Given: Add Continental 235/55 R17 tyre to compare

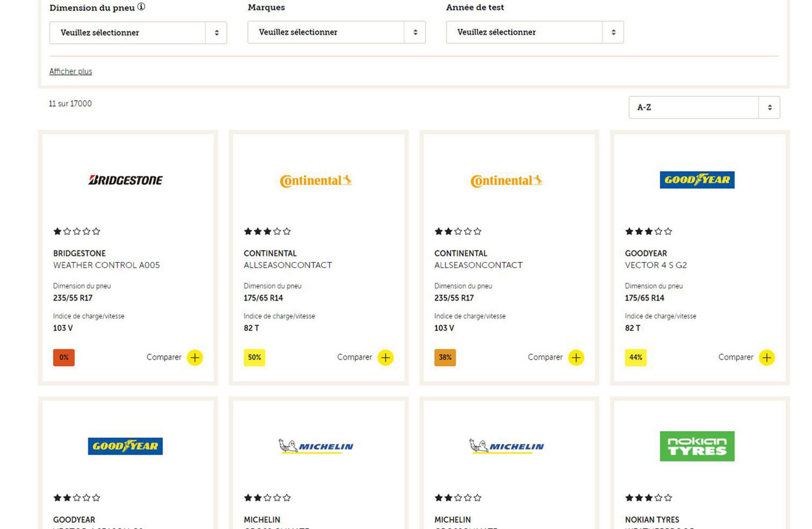Looking at the screenshot, I should [x=576, y=357].
